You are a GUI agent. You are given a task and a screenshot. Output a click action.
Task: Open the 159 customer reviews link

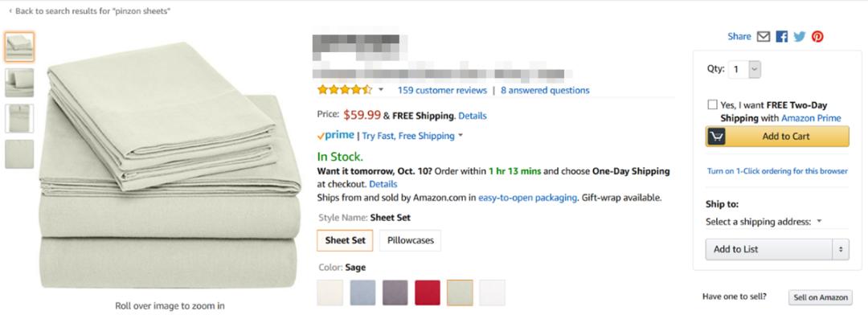[x=442, y=90]
